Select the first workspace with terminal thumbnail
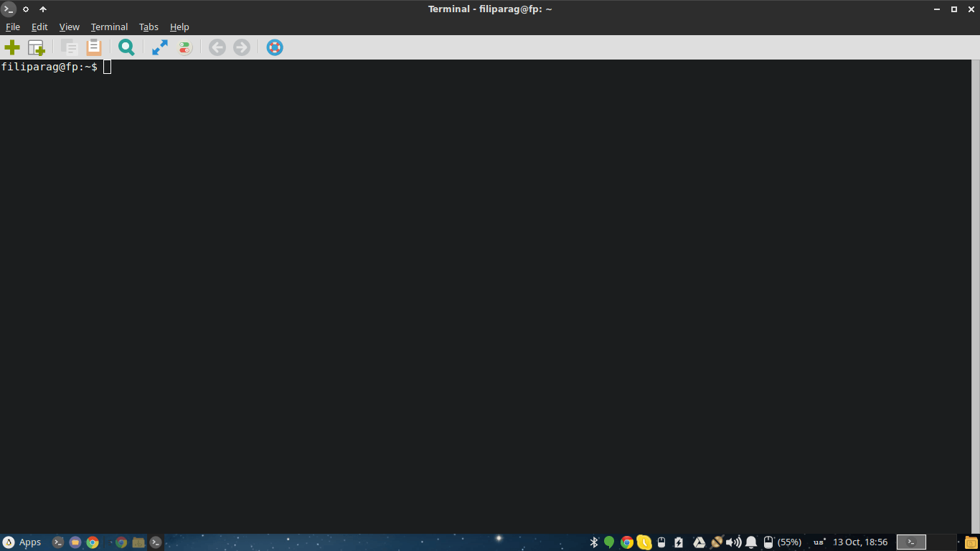 click(x=911, y=542)
